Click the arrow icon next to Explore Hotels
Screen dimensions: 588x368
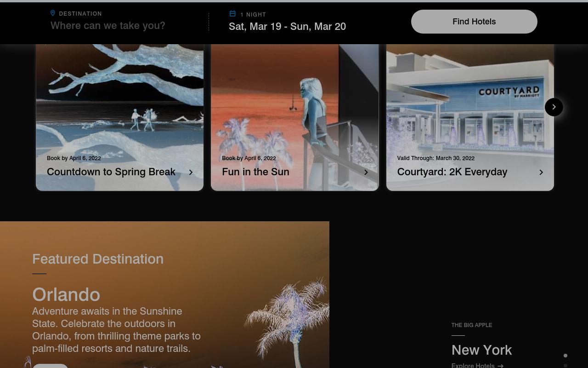500,366
